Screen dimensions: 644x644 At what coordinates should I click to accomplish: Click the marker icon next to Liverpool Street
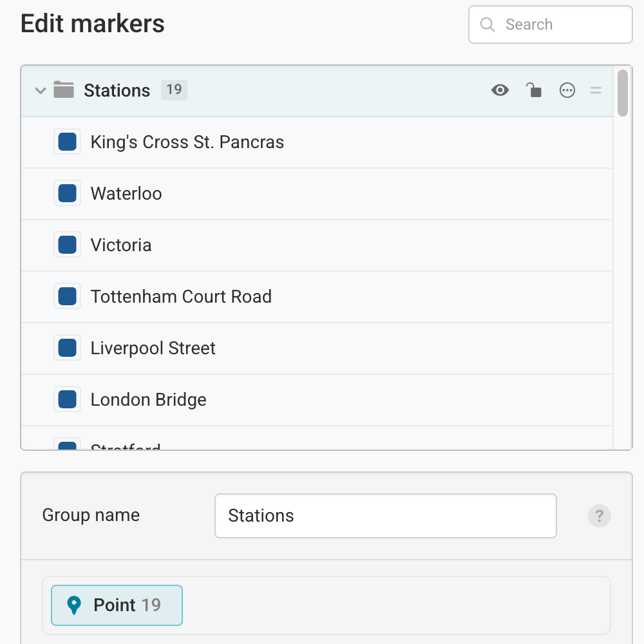(67, 348)
